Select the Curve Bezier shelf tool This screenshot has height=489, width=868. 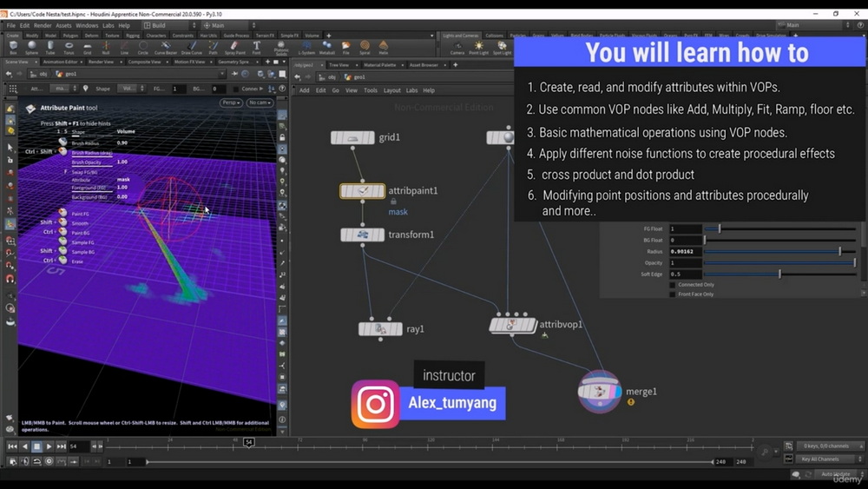point(166,48)
